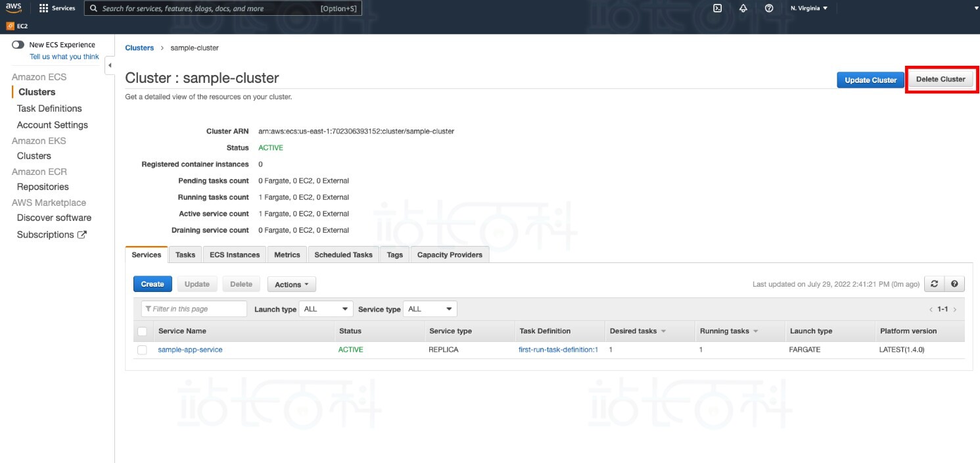Open the services table help icon
The image size is (980, 463).
[954, 284]
